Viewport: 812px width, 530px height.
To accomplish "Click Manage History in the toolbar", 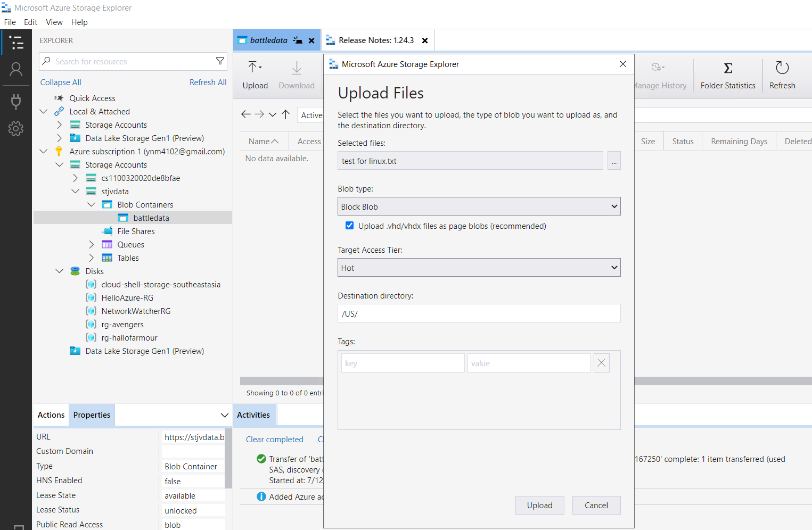I will (660, 75).
